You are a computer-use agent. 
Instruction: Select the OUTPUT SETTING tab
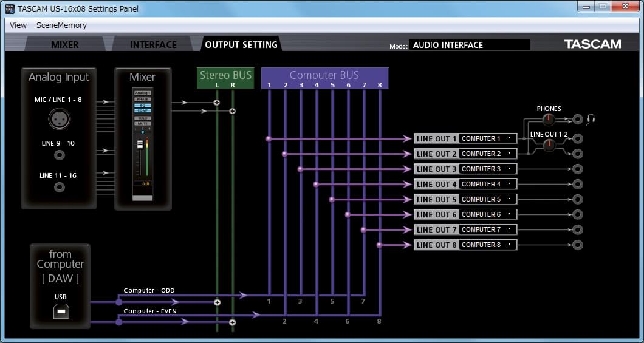(x=241, y=44)
